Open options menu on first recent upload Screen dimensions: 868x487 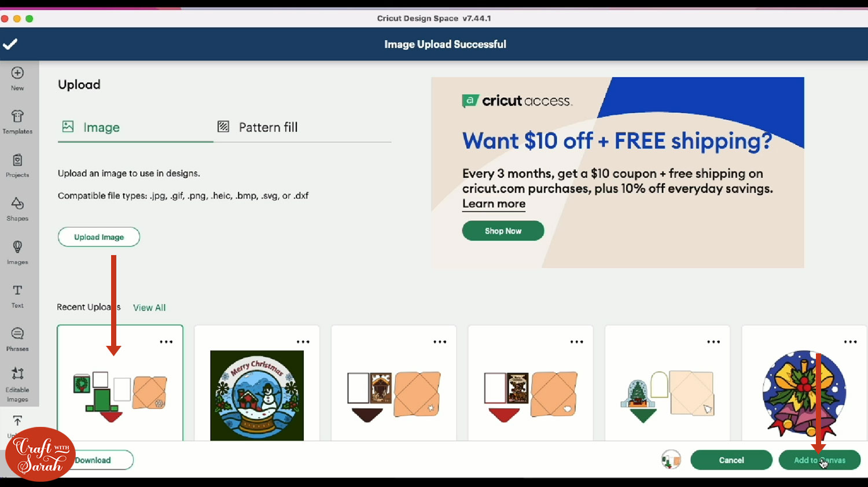tap(166, 342)
